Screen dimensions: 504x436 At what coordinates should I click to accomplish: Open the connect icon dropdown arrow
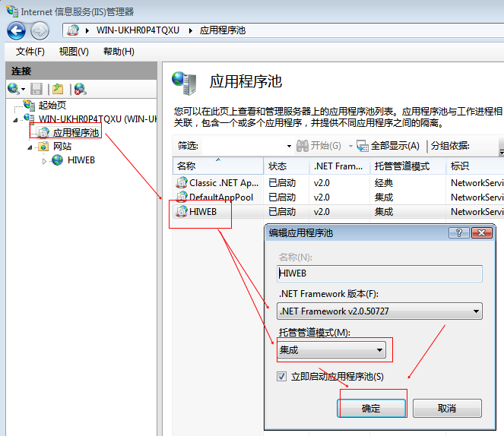tap(23, 90)
